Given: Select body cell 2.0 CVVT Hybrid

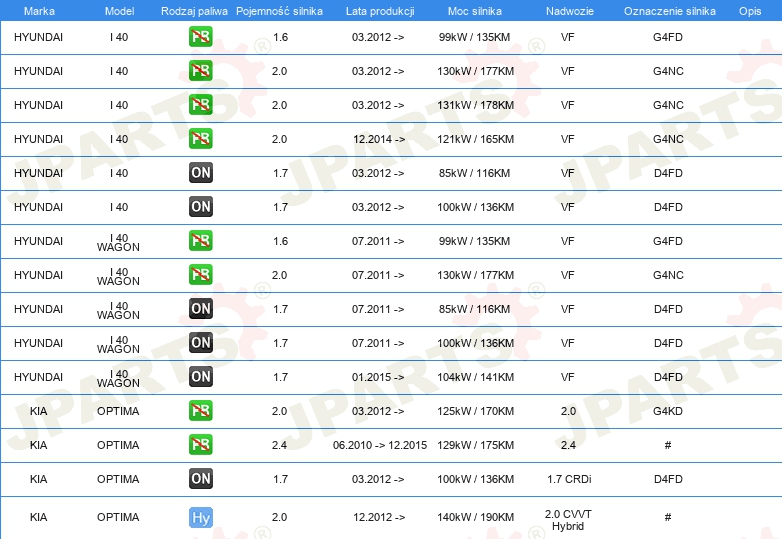Looking at the screenshot, I should (568, 520).
